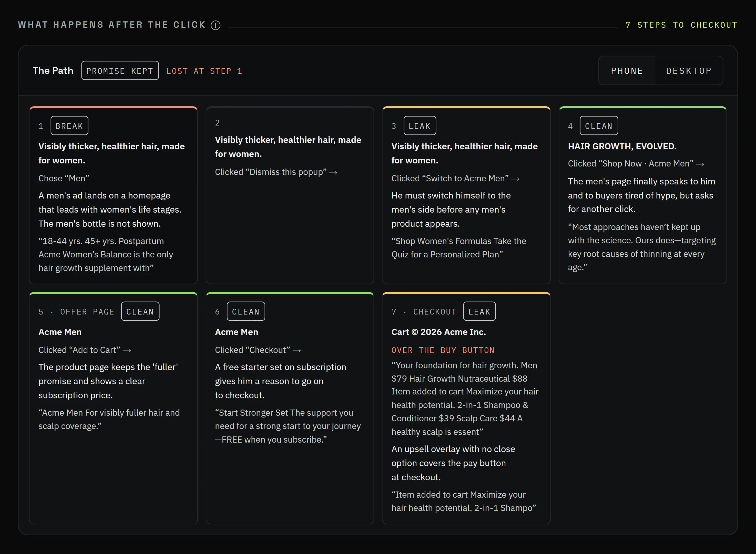Open 'Shop Now · Acme Men' action in step 4

point(636,164)
